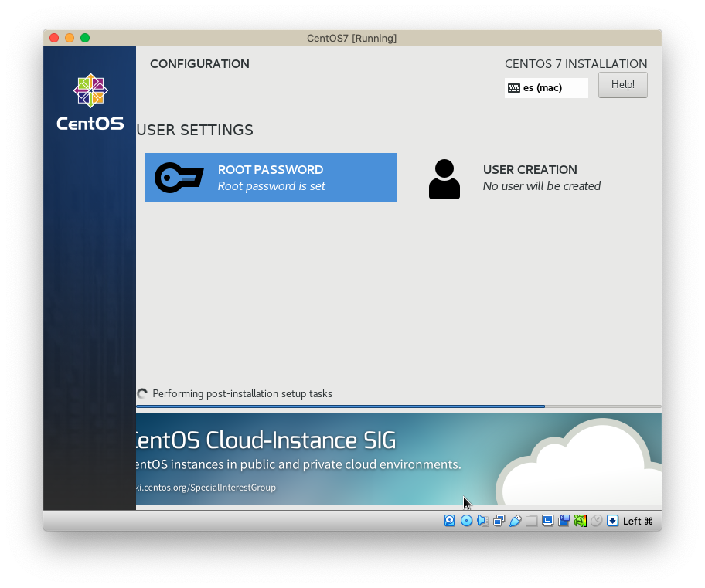
Task: Click the USB devices icon
Action: pyautogui.click(x=515, y=521)
